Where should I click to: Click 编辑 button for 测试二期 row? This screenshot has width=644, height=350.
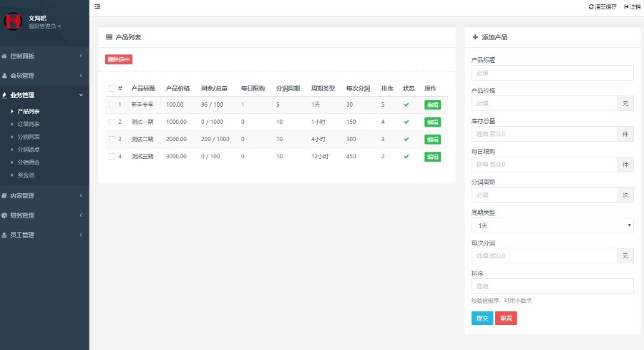pos(432,139)
